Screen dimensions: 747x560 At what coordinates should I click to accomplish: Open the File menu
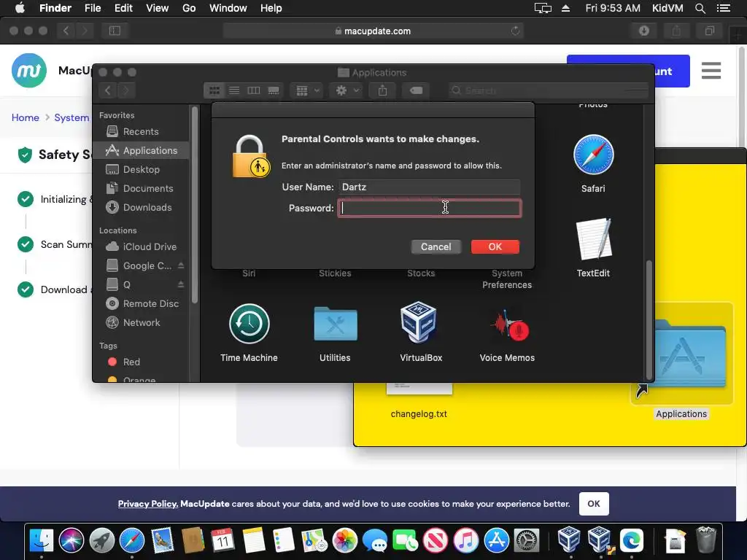click(x=93, y=8)
